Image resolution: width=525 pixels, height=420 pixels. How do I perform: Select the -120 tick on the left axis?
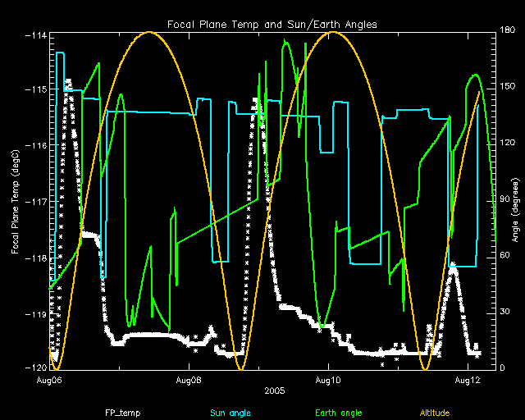(x=35, y=368)
